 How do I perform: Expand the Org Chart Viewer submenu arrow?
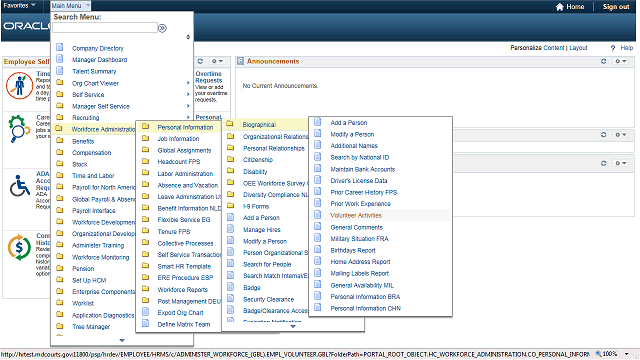point(188,83)
